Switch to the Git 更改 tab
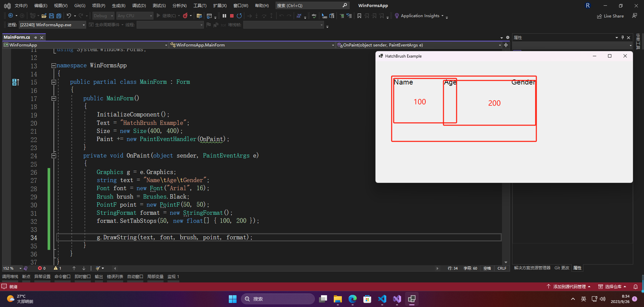 [562, 268]
